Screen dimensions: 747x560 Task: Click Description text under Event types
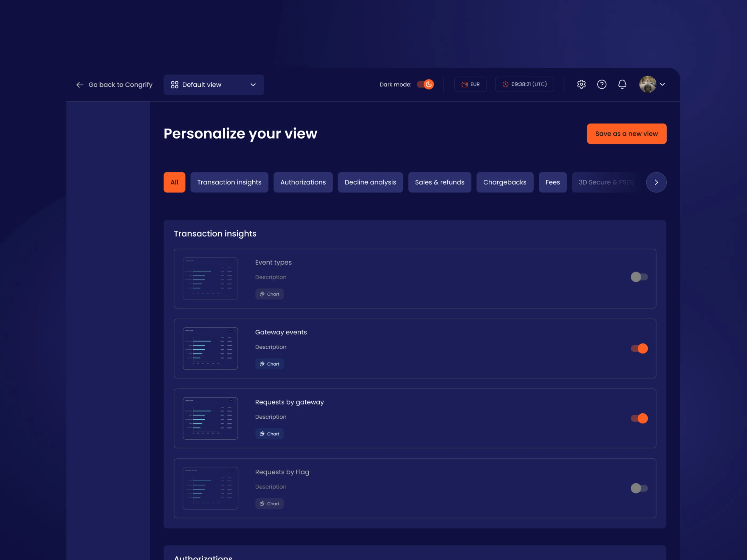pyautogui.click(x=271, y=277)
